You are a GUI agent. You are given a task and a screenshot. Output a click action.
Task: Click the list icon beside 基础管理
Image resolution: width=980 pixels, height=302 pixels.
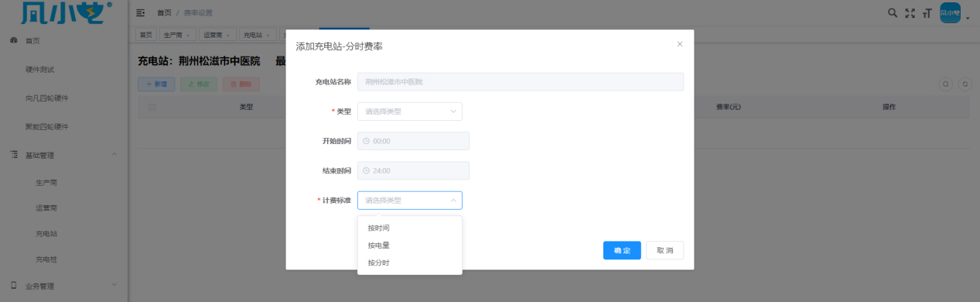(14, 155)
